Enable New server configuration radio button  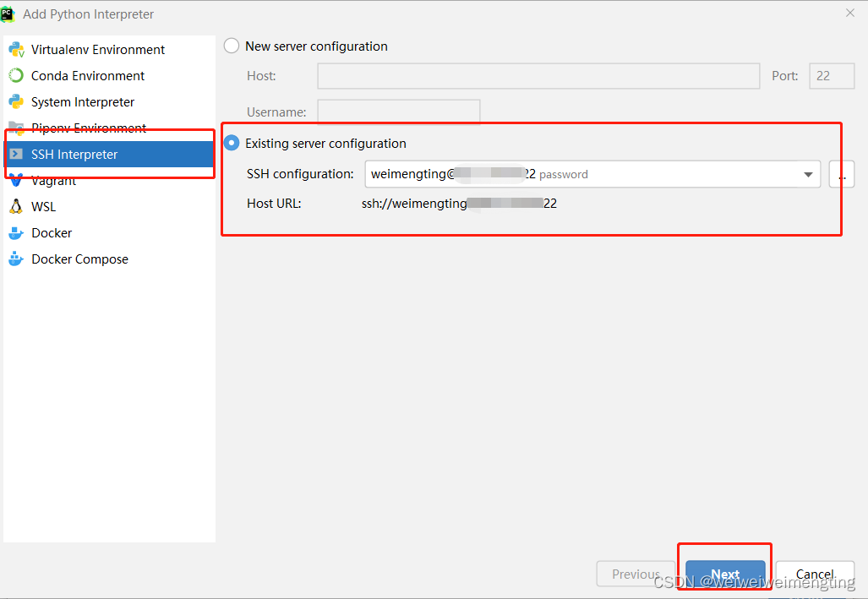point(232,46)
